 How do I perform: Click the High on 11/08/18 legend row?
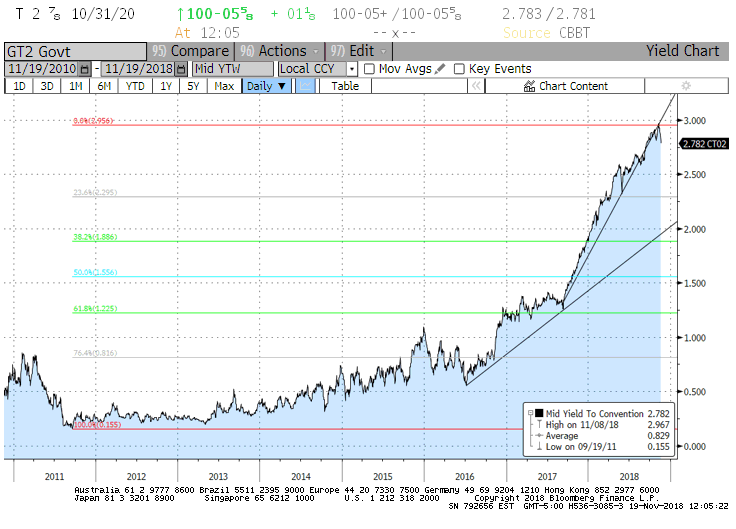603,424
